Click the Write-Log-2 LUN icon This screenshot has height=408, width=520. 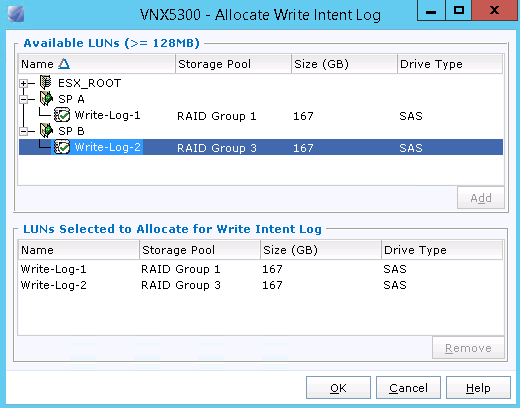(x=62, y=147)
